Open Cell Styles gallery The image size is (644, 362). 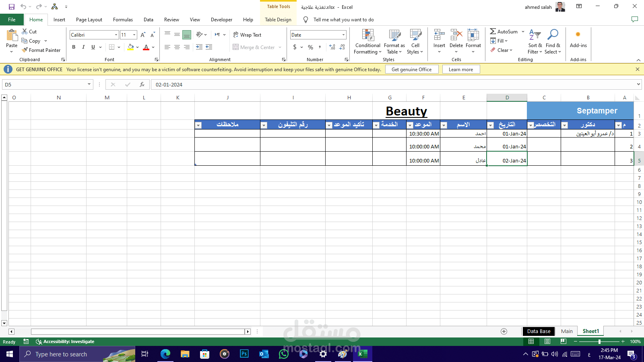[x=415, y=41]
